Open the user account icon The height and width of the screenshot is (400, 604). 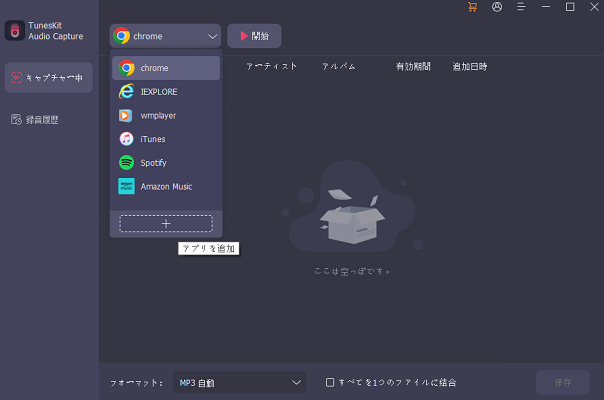click(x=497, y=7)
